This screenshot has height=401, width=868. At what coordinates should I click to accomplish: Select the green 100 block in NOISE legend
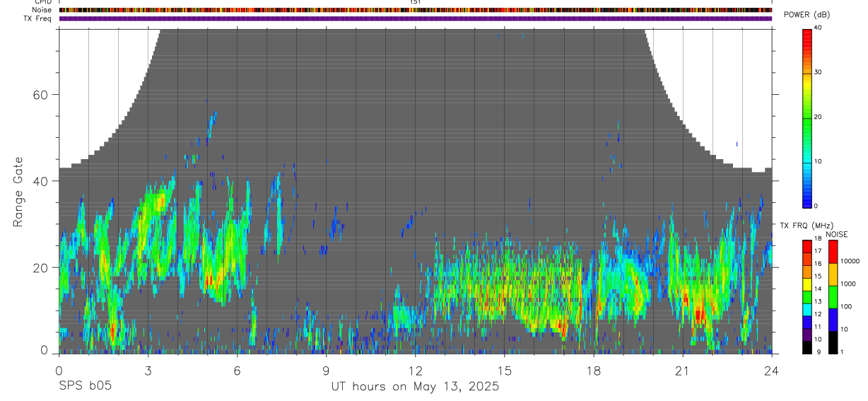click(833, 297)
